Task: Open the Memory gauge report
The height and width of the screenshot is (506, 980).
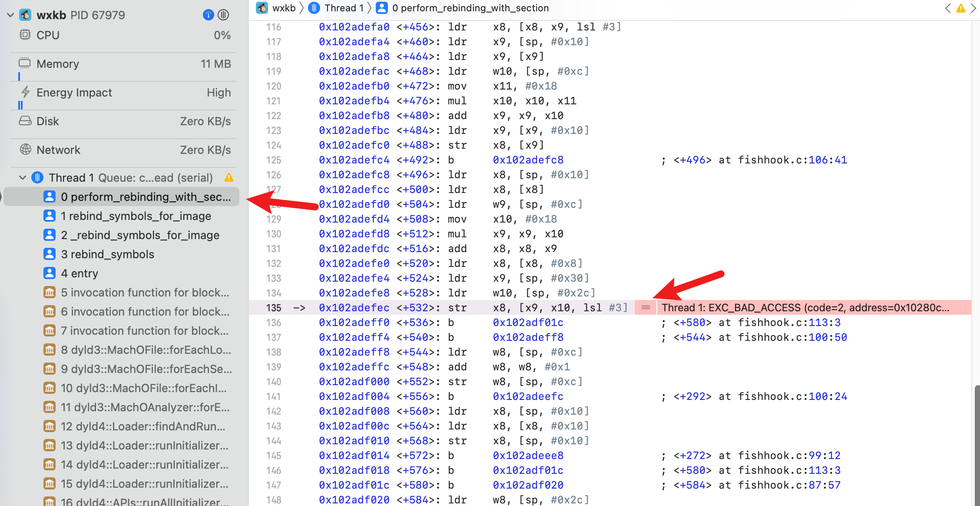Action: click(124, 64)
